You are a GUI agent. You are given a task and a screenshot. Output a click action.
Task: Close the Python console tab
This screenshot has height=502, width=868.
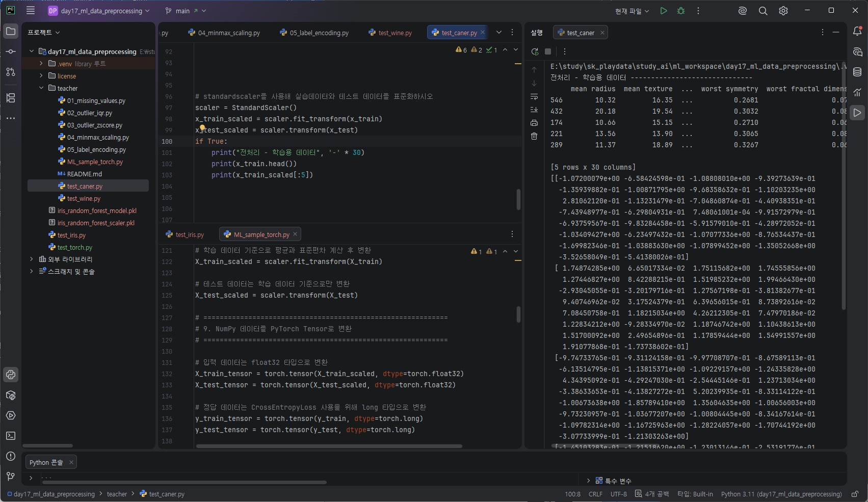pyautogui.click(x=71, y=462)
